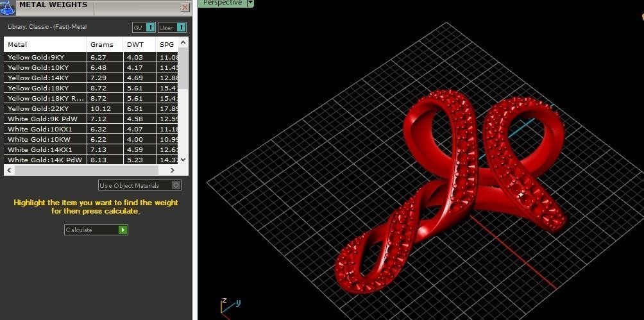The height and width of the screenshot is (320, 644).
Task: Select the Yellow Gold:10KY row
Action: pyautogui.click(x=91, y=67)
